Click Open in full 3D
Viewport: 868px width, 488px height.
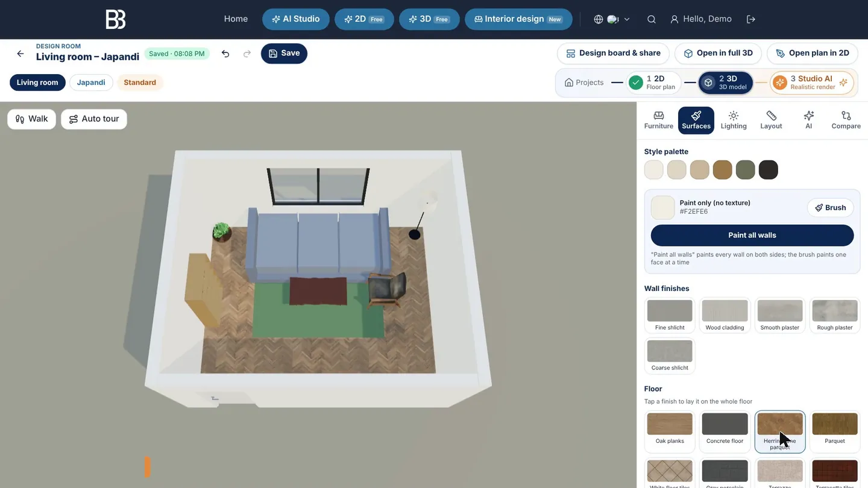point(718,54)
